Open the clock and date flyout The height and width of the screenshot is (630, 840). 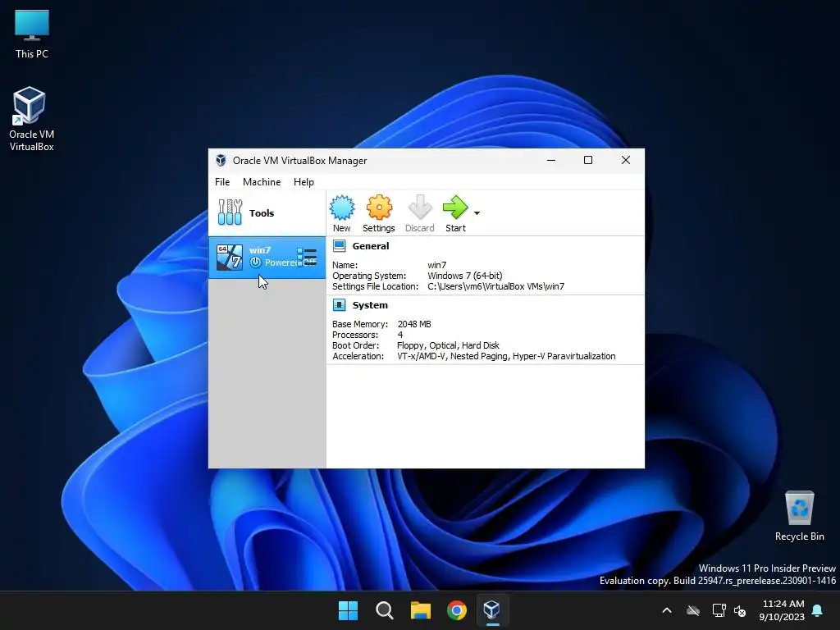[782, 610]
